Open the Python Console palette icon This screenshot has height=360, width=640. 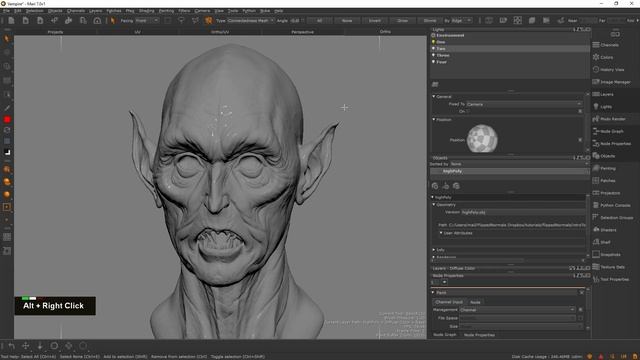[596, 205]
